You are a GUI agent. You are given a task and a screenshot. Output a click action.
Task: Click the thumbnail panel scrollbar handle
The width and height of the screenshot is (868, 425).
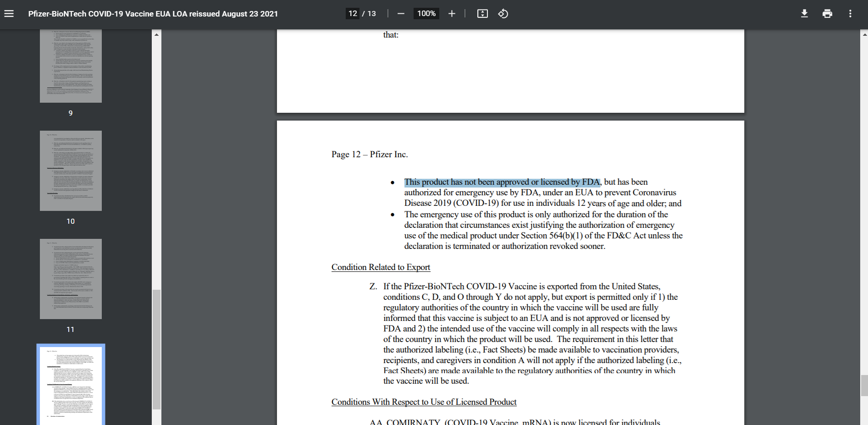[156, 349]
